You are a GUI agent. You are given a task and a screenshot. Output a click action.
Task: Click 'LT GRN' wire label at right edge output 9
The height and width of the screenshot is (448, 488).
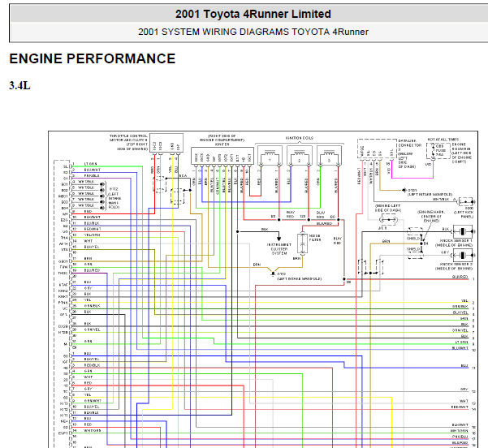(462, 342)
